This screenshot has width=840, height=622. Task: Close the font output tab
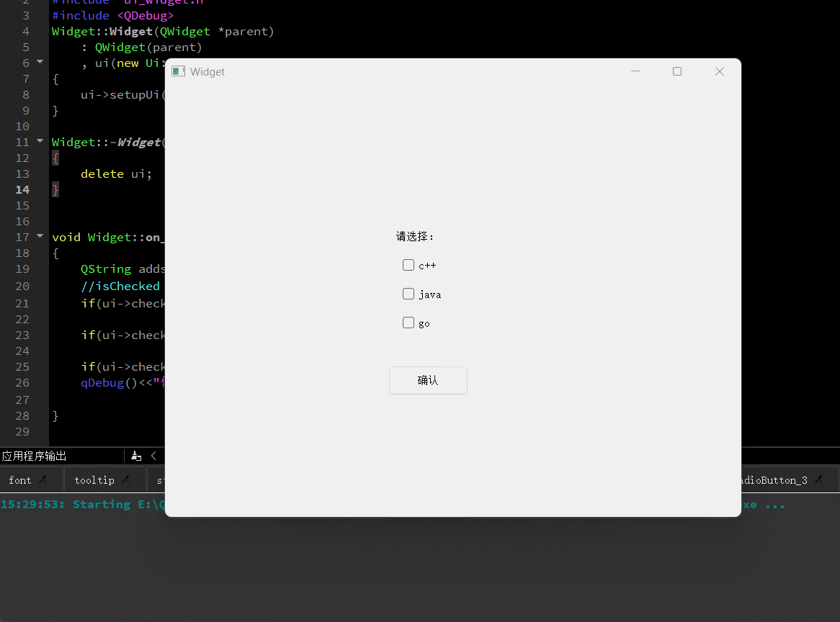(43, 479)
